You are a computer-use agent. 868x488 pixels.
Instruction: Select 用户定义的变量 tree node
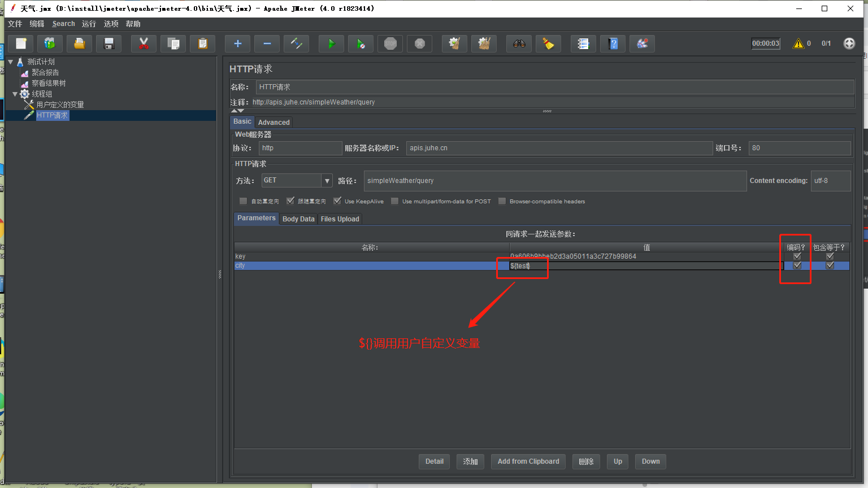tap(60, 104)
